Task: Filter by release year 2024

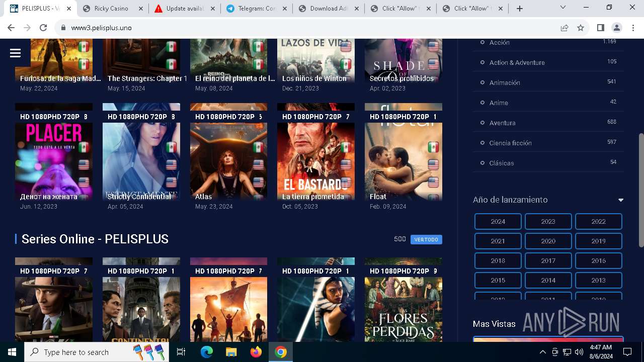Action: pyautogui.click(x=498, y=221)
